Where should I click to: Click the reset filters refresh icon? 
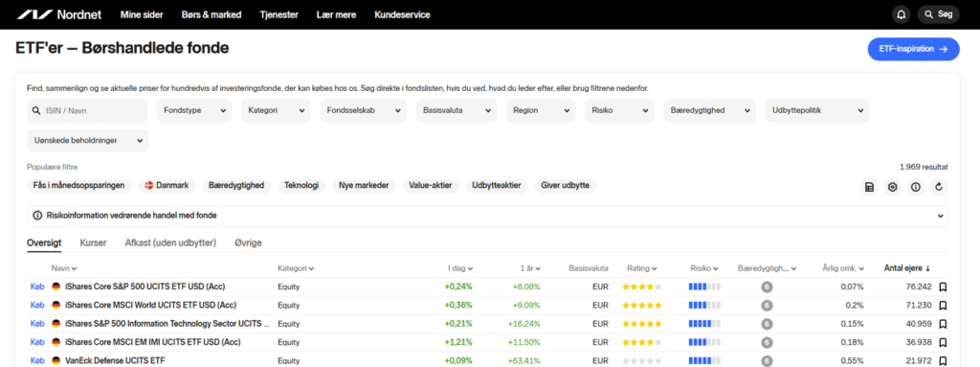(x=939, y=187)
